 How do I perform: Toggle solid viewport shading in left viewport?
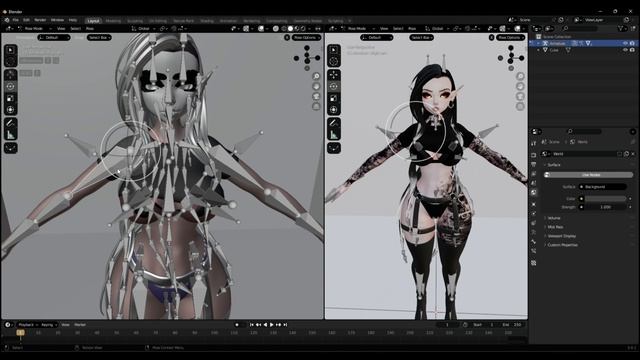pos(290,29)
